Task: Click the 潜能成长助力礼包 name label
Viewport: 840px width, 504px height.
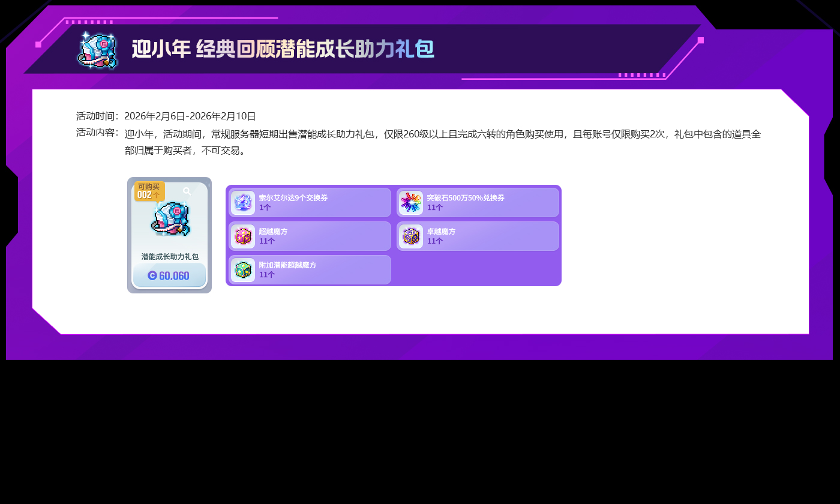Action: [x=170, y=257]
